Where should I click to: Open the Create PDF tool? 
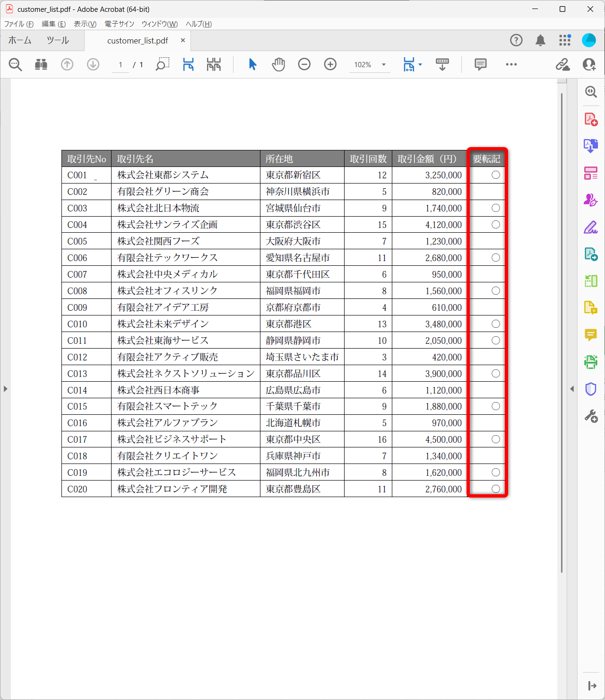[590, 119]
